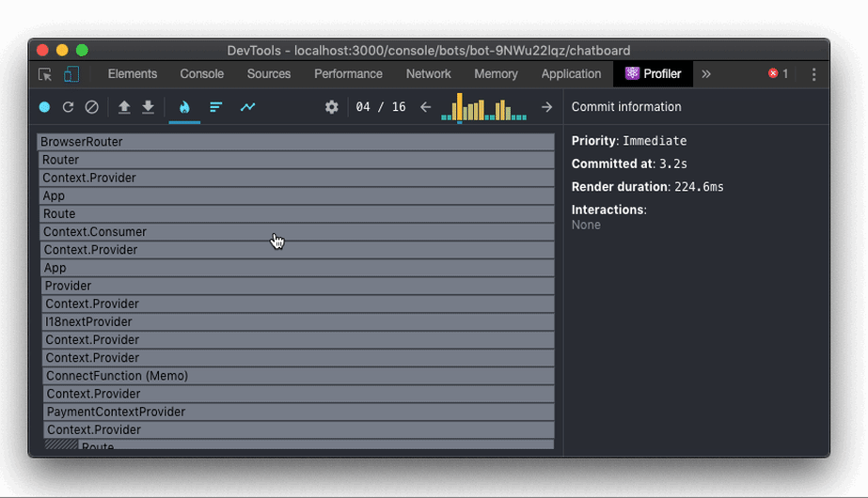Open the Network tab
Image resolution: width=868 pixels, height=498 pixels.
pos(429,73)
